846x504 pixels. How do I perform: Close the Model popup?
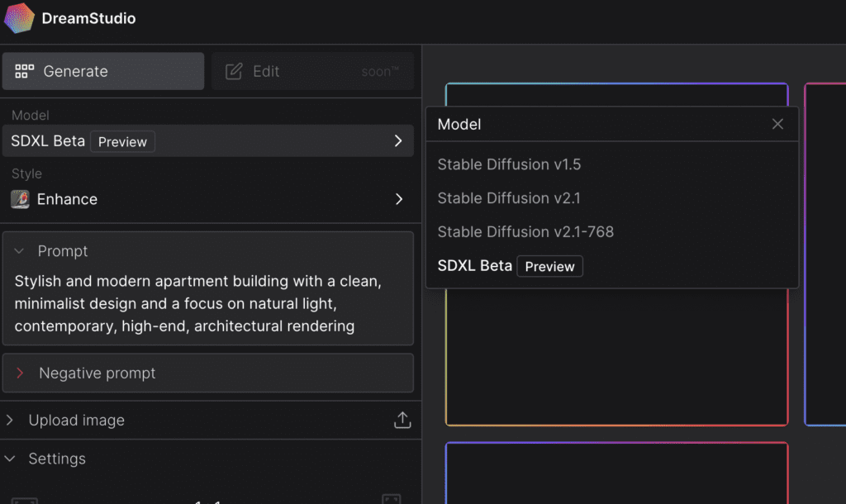777,124
